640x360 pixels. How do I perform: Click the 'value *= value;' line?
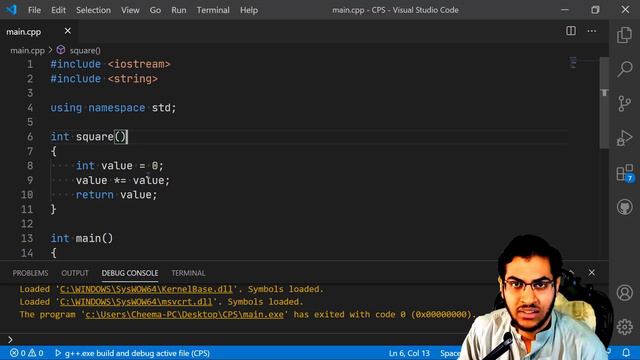tap(122, 180)
